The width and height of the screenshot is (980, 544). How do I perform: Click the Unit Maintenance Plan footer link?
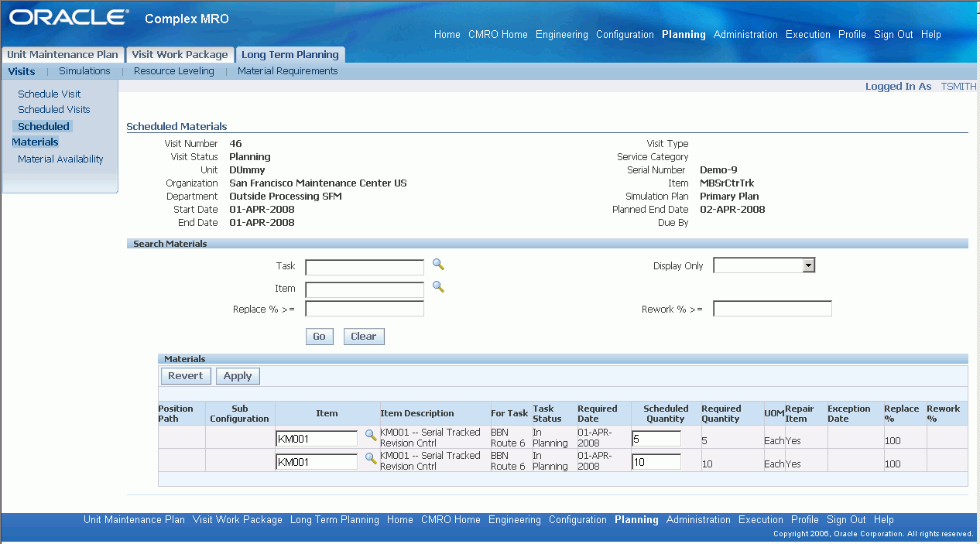pyautogui.click(x=134, y=520)
